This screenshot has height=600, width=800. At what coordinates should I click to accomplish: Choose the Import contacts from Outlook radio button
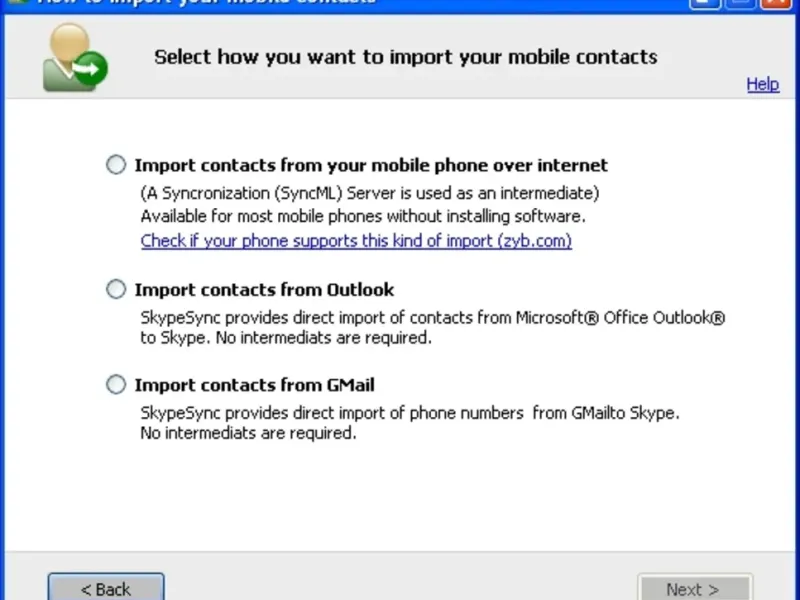pyautogui.click(x=117, y=290)
